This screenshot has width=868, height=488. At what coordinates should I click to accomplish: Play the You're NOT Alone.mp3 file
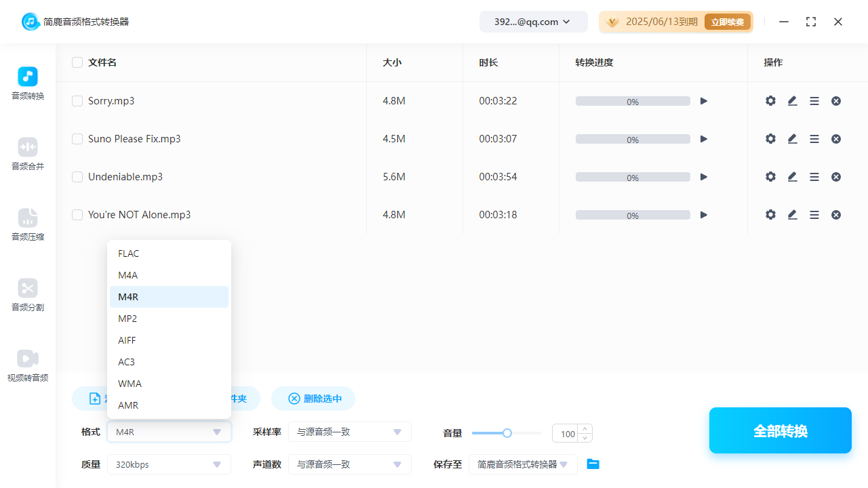coord(703,214)
